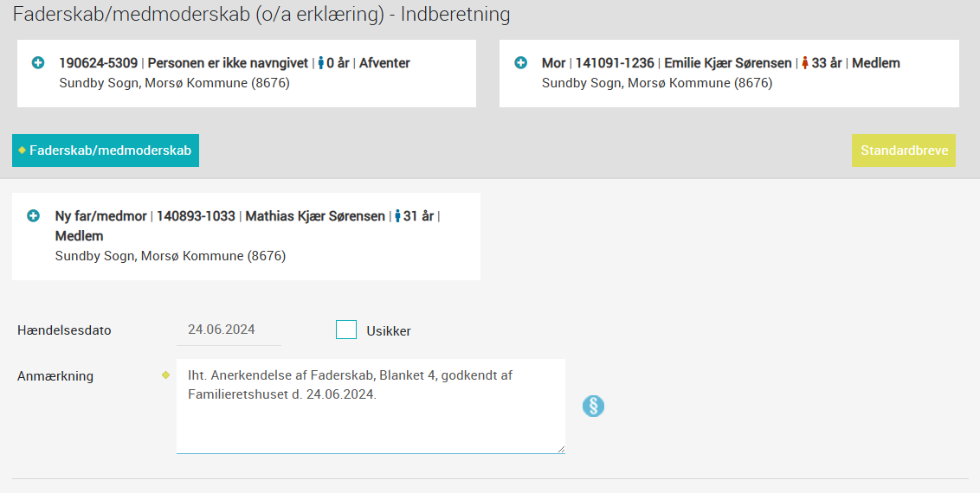Click the CPR number 141091-1236
The image size is (980, 493).
[615, 63]
